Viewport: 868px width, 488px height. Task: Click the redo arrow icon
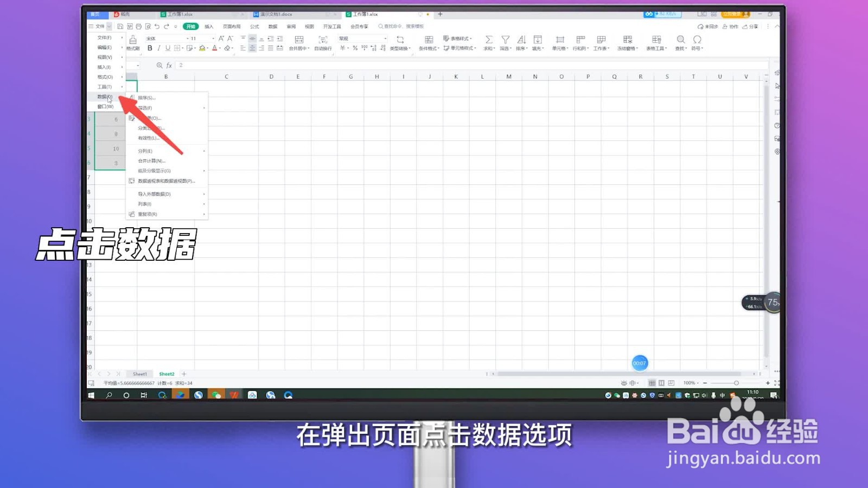[x=167, y=26]
